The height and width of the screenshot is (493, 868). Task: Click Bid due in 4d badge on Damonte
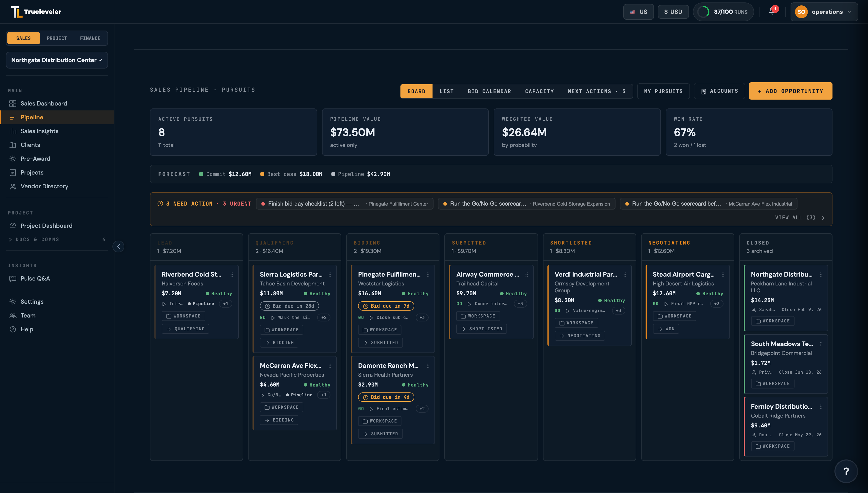pos(386,397)
